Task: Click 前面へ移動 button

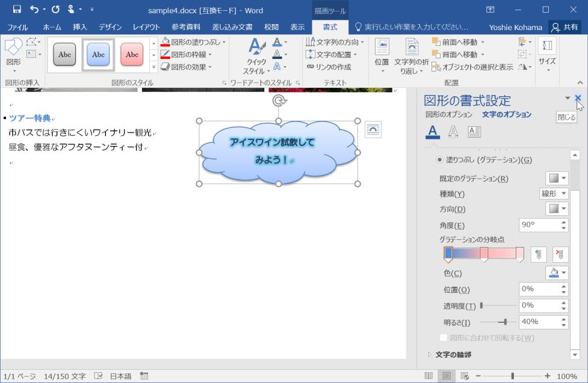Action: point(455,42)
